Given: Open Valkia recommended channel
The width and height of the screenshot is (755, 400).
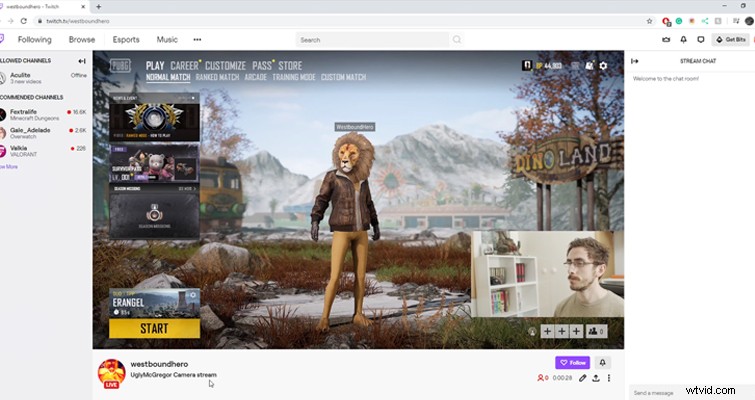Looking at the screenshot, I should click(x=43, y=151).
